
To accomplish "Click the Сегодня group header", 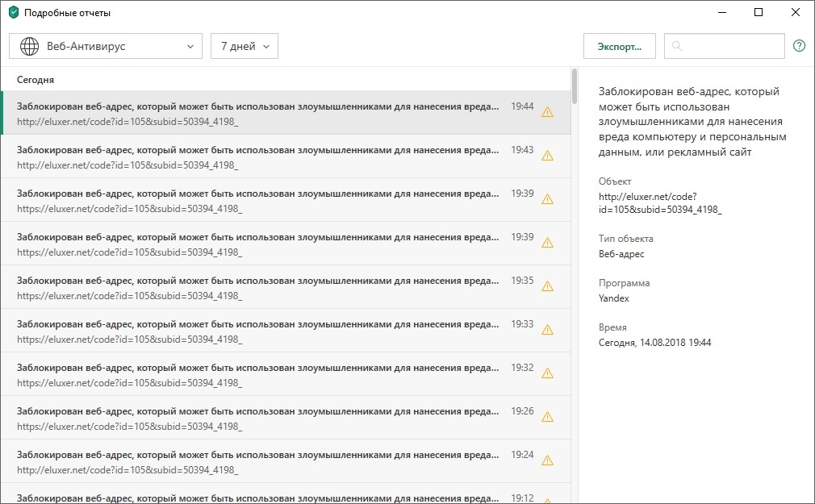I will [36, 80].
